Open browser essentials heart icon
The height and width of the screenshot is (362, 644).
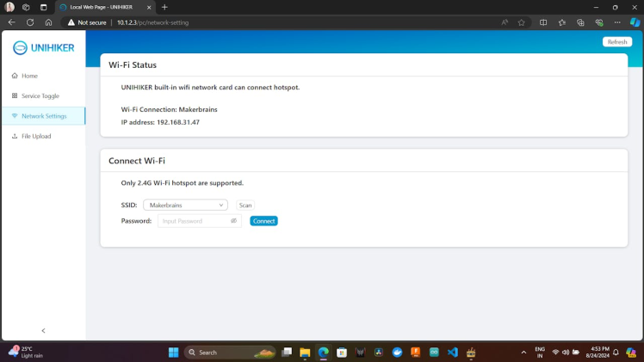[599, 22]
